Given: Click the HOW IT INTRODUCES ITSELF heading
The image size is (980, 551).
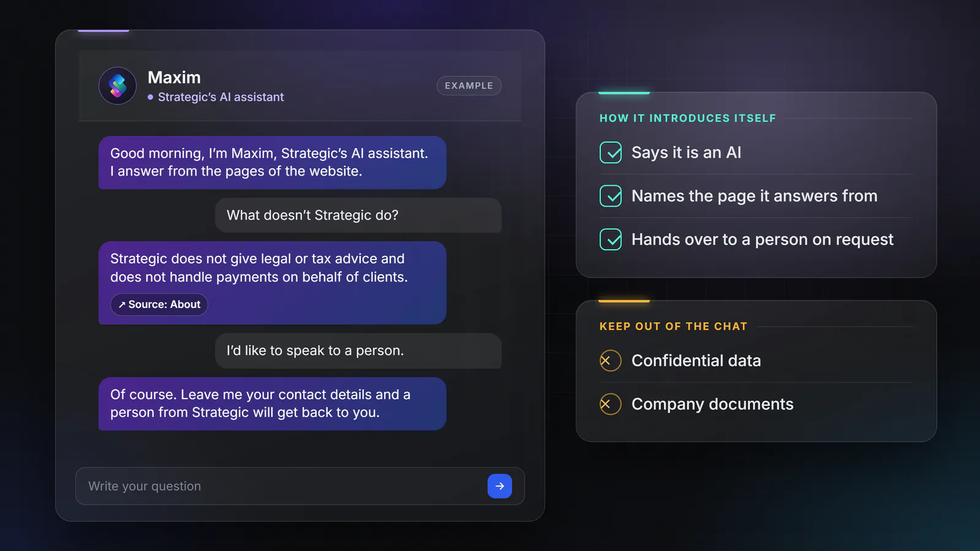Looking at the screenshot, I should tap(688, 118).
